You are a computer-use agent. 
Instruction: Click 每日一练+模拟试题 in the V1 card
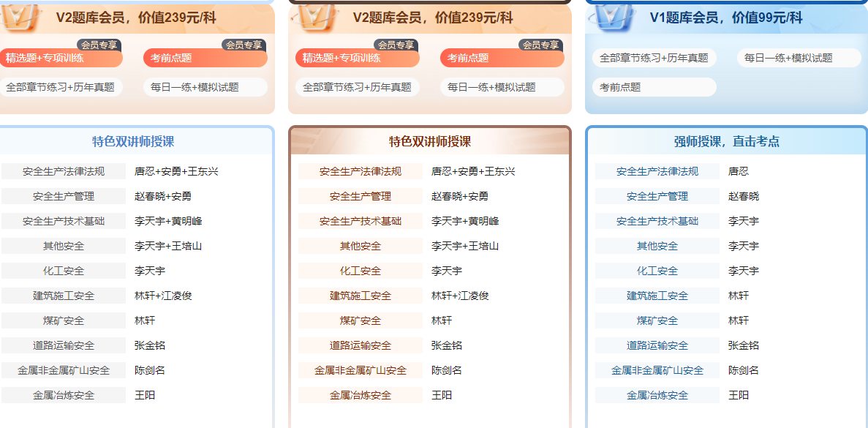(799, 58)
